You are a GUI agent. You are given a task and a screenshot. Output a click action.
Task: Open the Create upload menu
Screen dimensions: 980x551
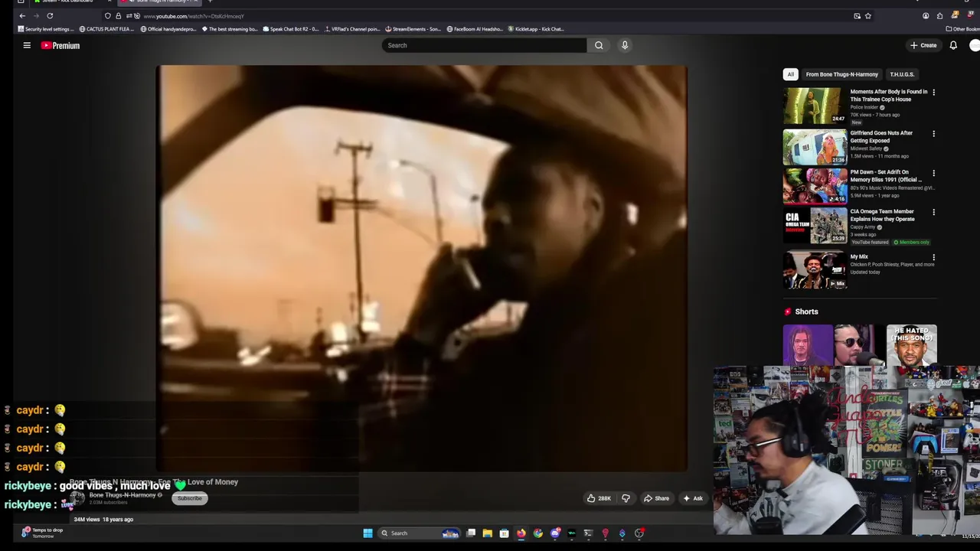point(923,45)
